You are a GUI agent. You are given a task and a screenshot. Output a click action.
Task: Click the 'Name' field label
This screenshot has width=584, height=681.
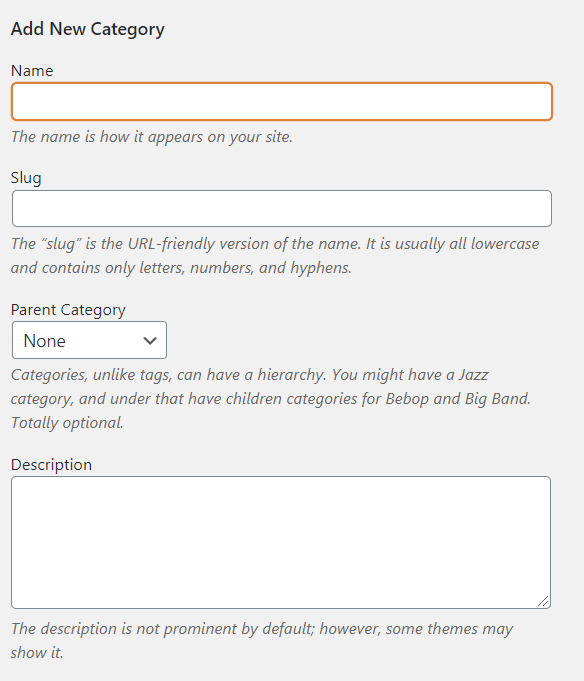pyautogui.click(x=32, y=71)
